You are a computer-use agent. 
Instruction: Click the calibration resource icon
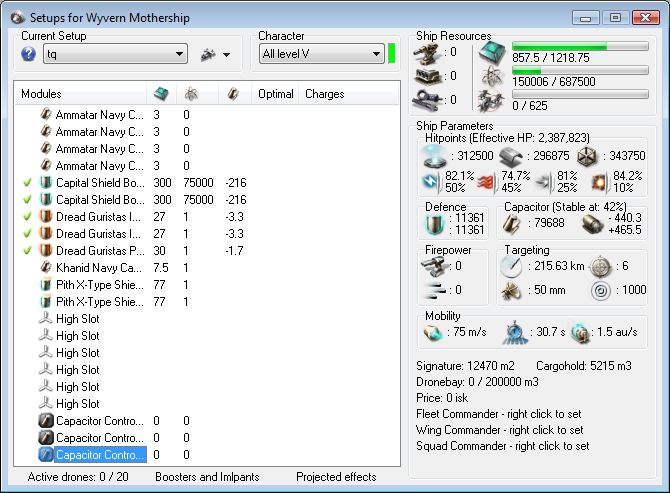coord(428,100)
